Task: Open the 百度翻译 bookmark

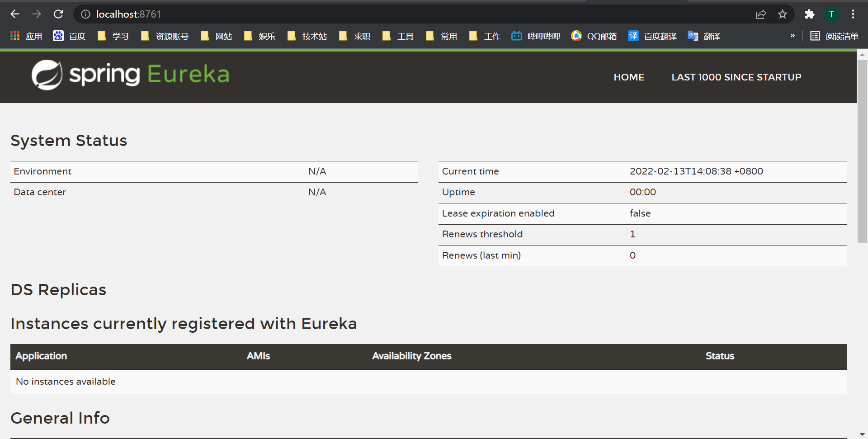Action: pos(652,36)
